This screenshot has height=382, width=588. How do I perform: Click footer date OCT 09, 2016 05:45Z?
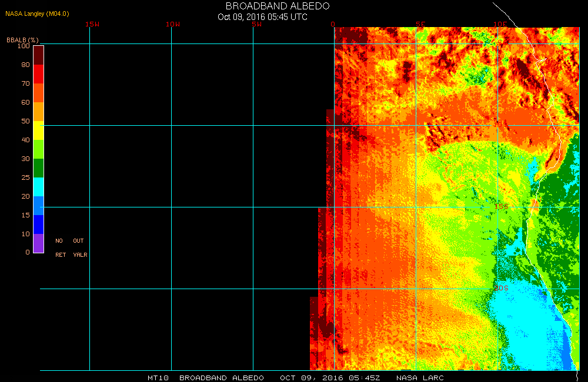click(330, 378)
